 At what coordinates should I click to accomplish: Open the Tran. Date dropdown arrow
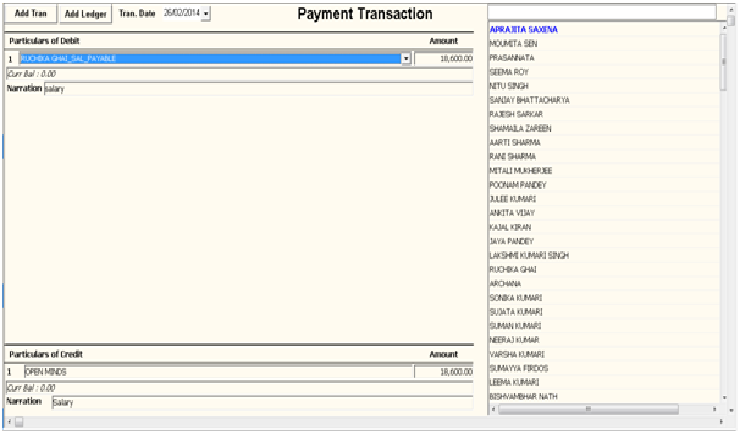click(206, 14)
